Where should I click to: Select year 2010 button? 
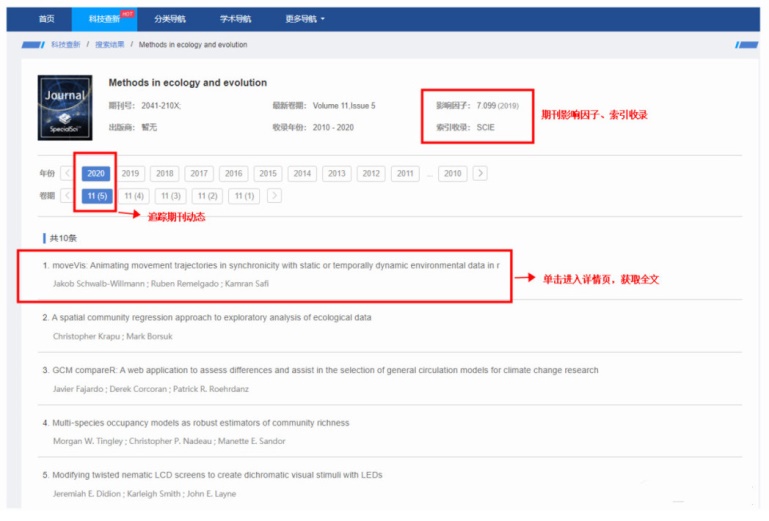click(x=452, y=174)
